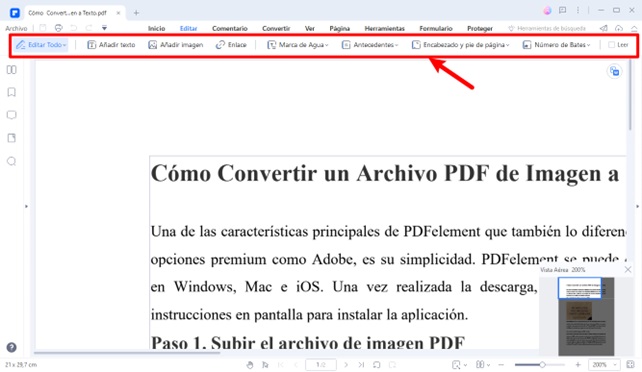Click the Save icon in quick toolbar
Viewport: 642px width, 372px height.
pos(43,28)
